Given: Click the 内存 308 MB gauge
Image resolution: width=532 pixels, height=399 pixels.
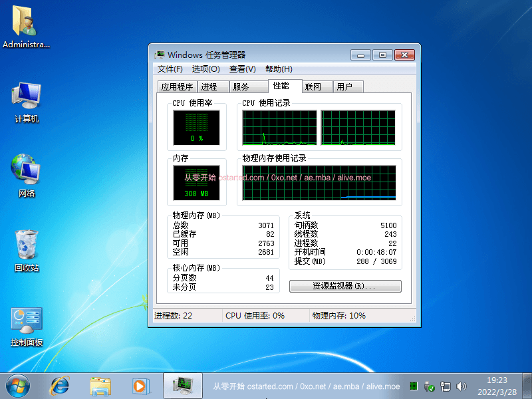Looking at the screenshot, I should coord(196,183).
